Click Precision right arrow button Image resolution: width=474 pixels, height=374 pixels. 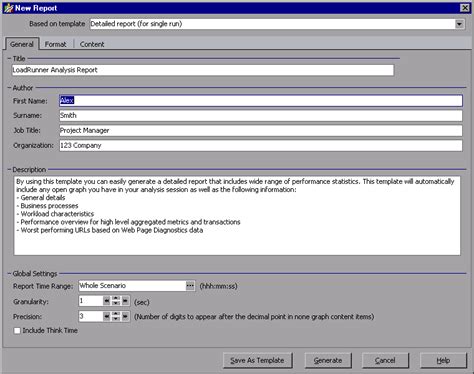click(125, 316)
